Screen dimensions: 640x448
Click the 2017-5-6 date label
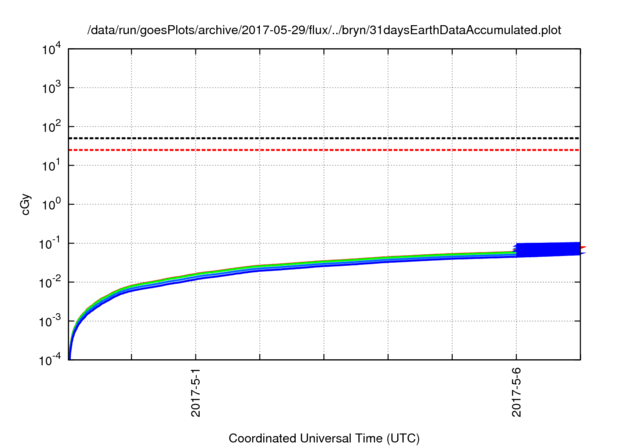[x=516, y=394]
